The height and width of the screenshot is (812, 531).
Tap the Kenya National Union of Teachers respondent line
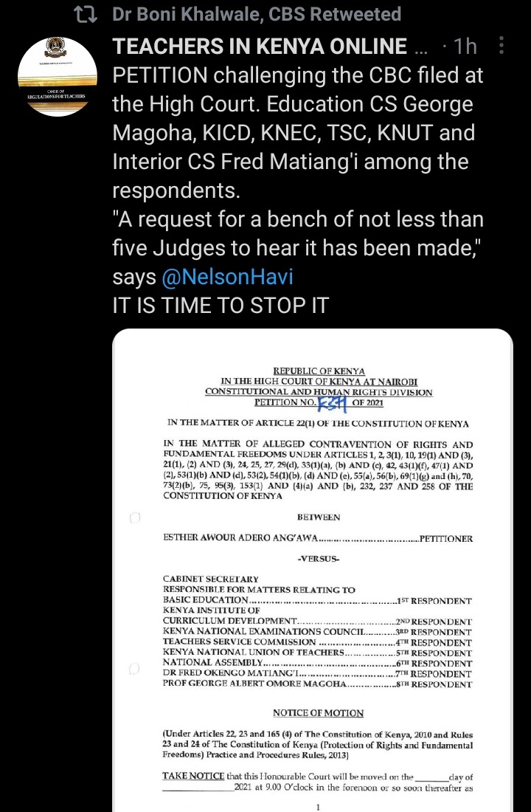coord(317,653)
